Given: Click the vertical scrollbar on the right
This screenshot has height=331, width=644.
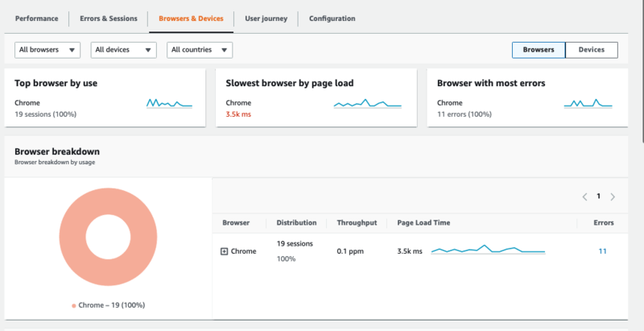Looking at the screenshot, I should (x=642, y=72).
